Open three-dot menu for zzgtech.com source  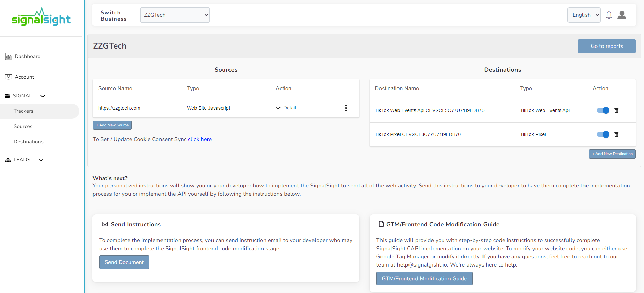[x=346, y=108]
